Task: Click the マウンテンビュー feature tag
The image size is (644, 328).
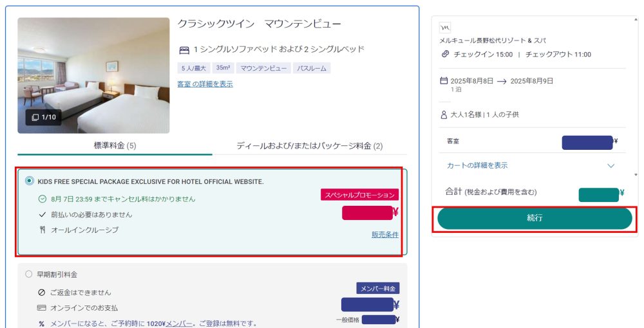Action: tap(263, 68)
